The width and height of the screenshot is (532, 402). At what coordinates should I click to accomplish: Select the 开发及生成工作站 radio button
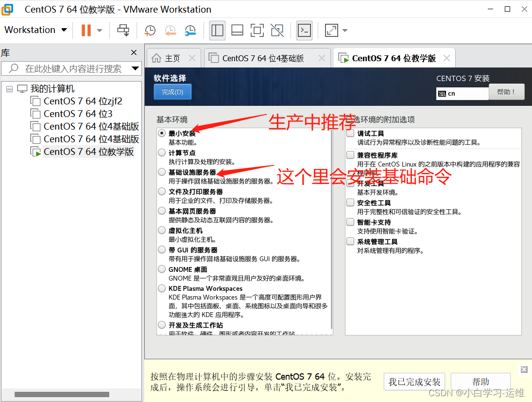click(x=162, y=325)
